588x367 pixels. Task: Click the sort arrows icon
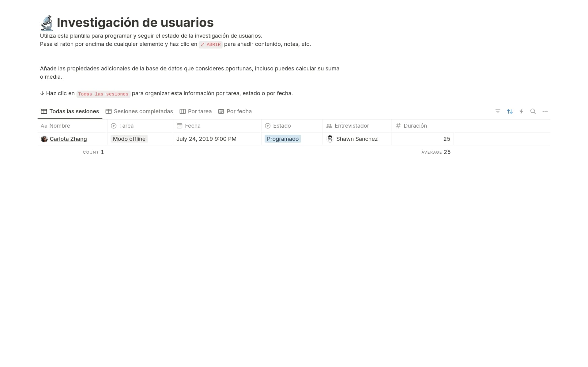point(509,111)
